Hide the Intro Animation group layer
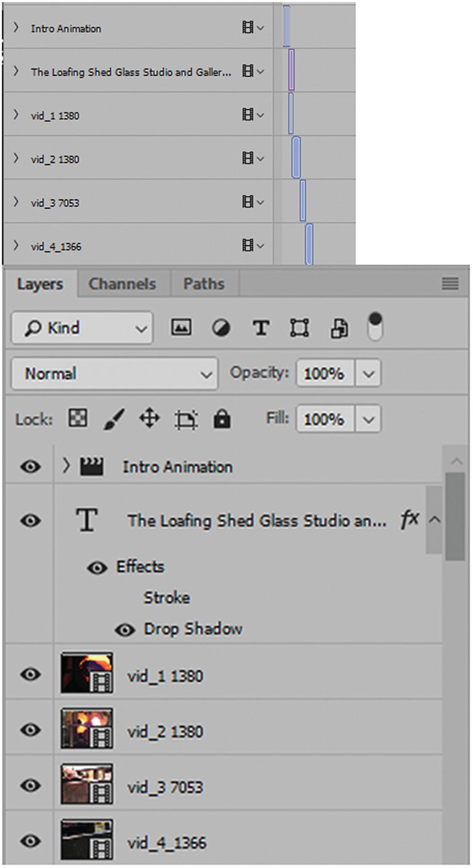The height and width of the screenshot is (868, 473). 30,467
